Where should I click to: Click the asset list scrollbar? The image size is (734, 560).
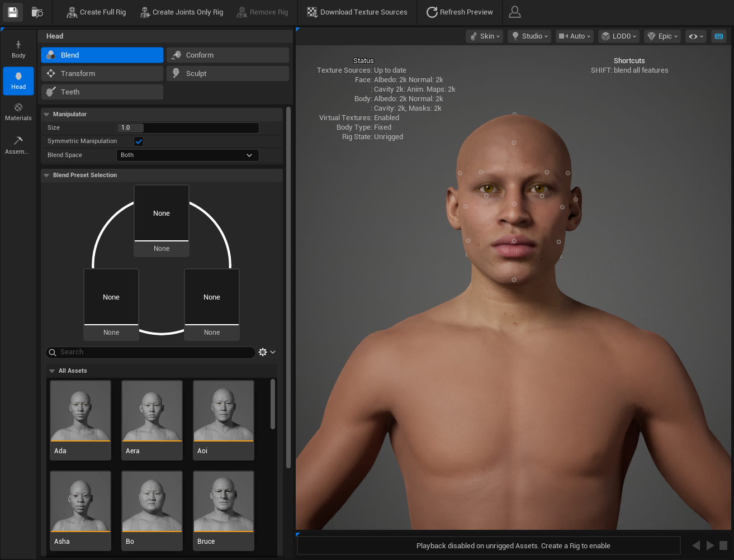[x=273, y=404]
